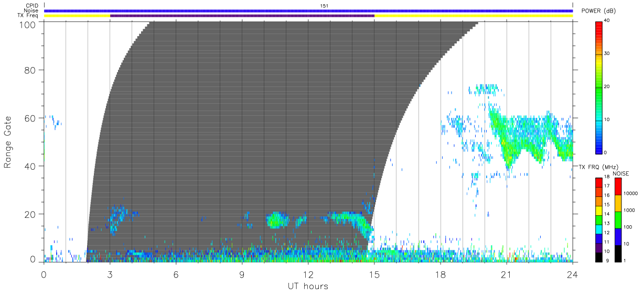Select "15" in the TX FRQ legend
The image size is (644, 297).
607,205
